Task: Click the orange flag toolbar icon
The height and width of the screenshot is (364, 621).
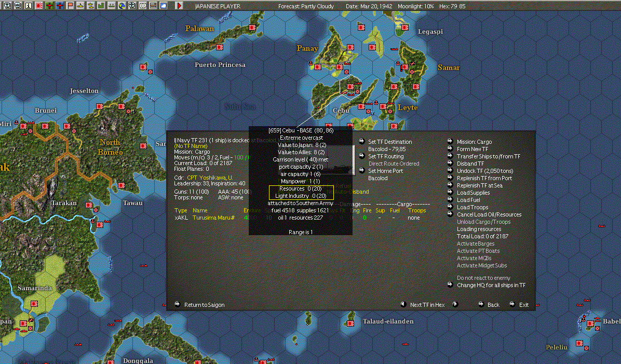Action: coord(70,6)
